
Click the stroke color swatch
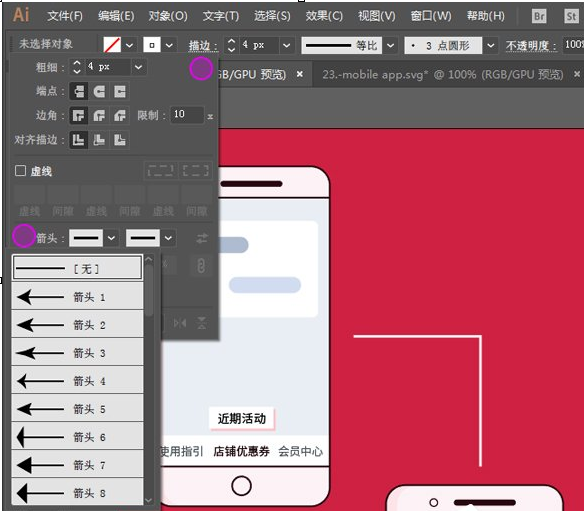[x=152, y=45]
